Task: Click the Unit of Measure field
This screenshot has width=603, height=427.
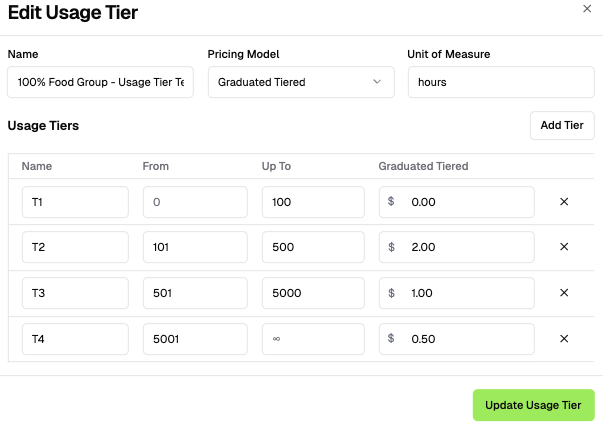Action: (501, 82)
